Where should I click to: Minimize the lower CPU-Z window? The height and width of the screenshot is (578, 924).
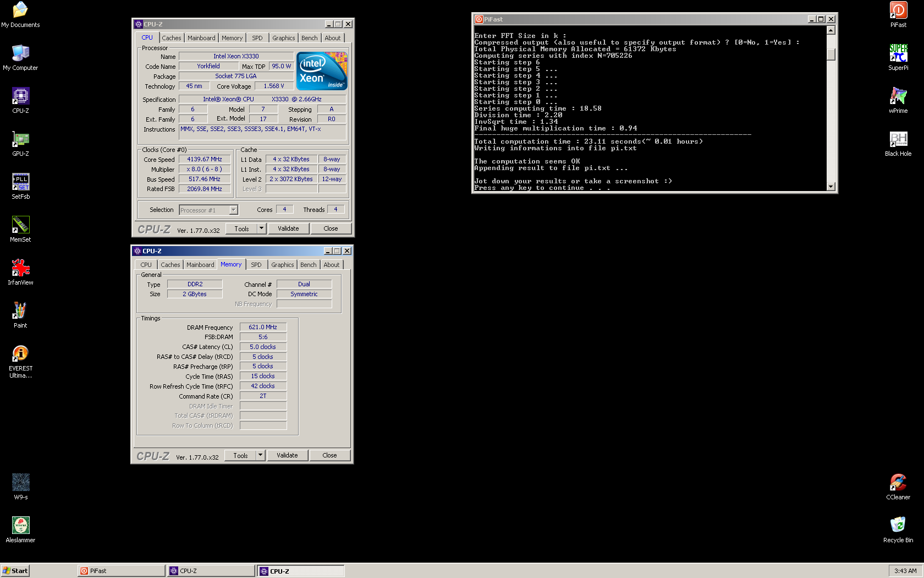click(328, 251)
